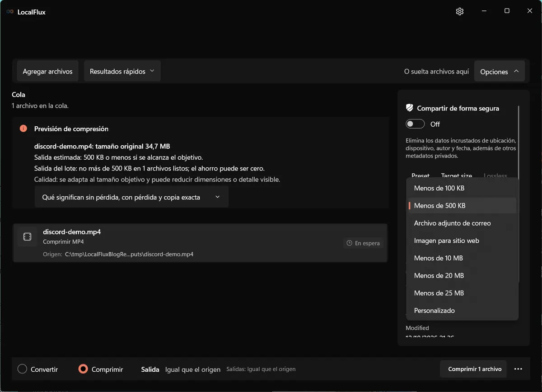This screenshot has width=542, height=392.
Task: Choose Menos de 100 KB preset
Action: pos(462,188)
